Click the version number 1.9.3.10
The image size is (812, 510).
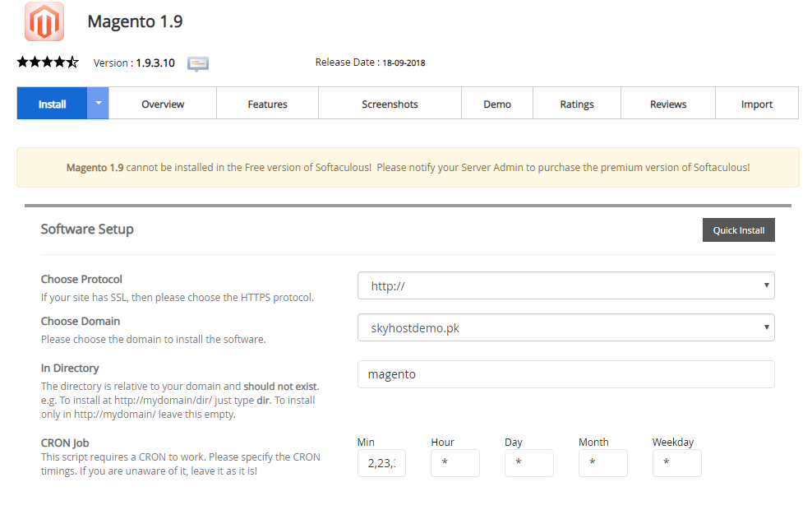click(155, 63)
